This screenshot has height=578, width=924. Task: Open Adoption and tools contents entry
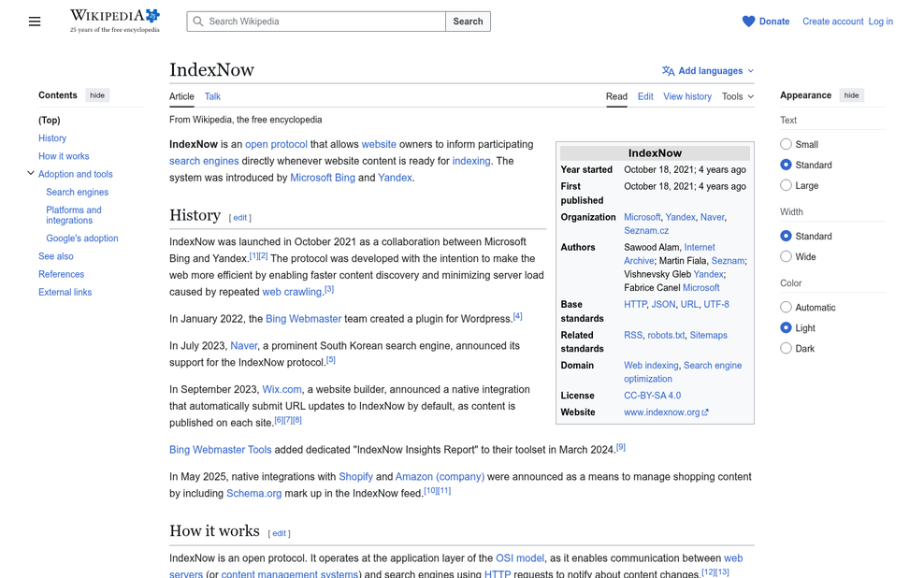76,174
